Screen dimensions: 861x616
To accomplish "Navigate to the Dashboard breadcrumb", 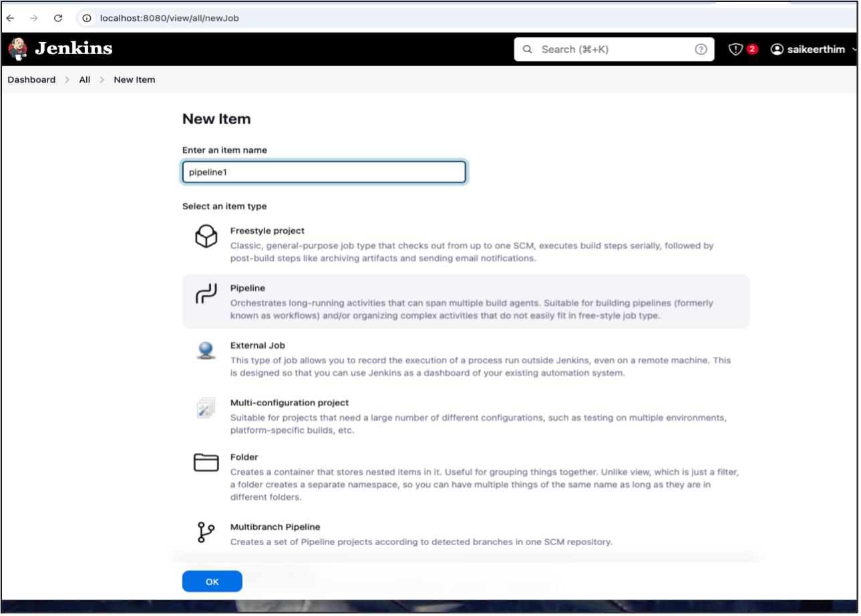I will [x=31, y=80].
